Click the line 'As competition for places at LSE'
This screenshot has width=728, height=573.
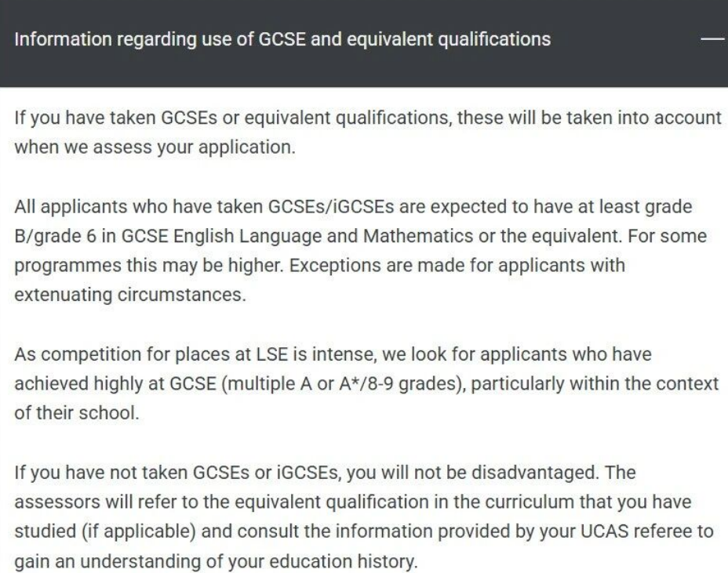(x=333, y=354)
